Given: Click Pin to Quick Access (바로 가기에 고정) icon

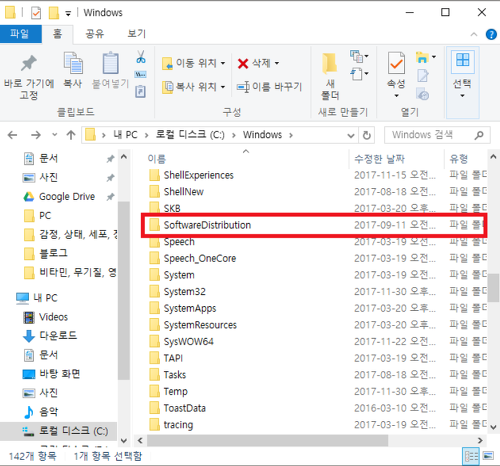Looking at the screenshot, I should (29, 63).
